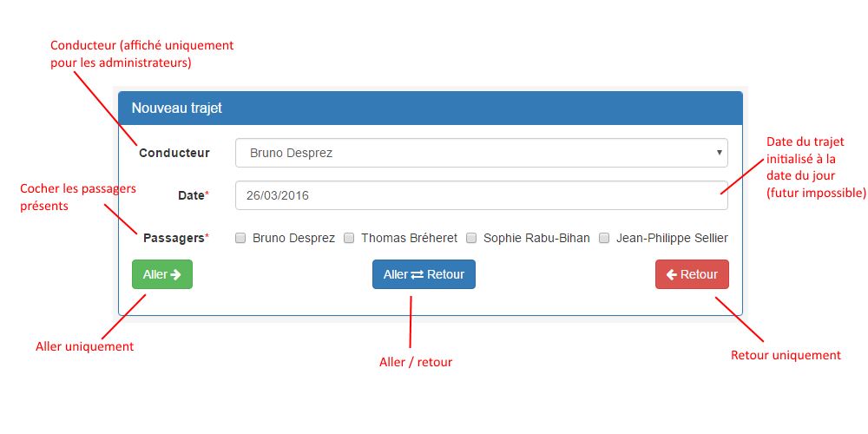Click the Thomas Bréheret name label
Screen dimensions: 868x434
pos(409,238)
